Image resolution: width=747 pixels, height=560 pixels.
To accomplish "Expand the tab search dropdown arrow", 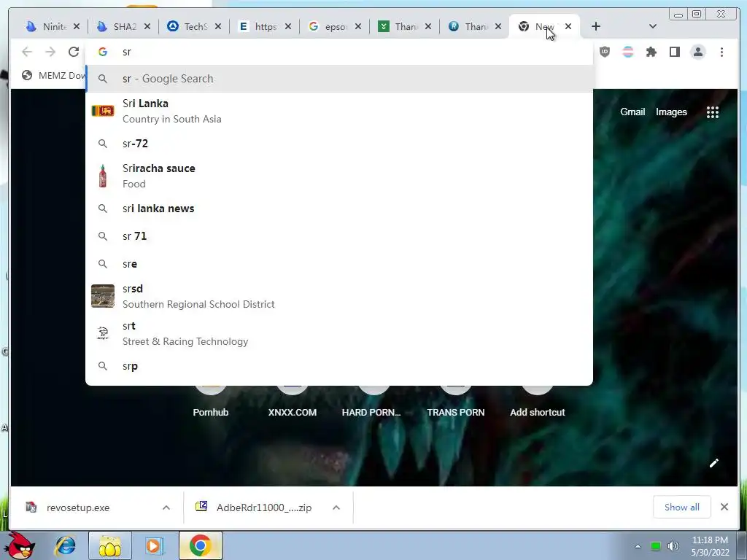I will coord(653,26).
